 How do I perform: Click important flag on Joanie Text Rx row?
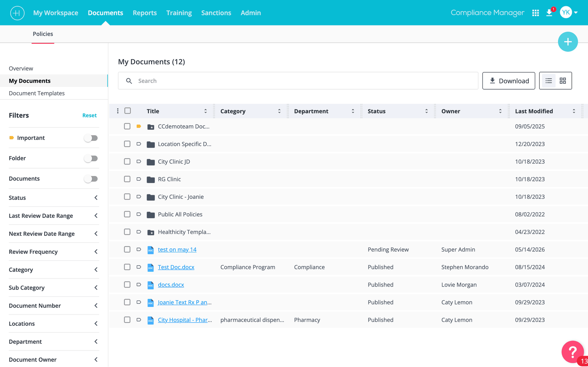tap(139, 302)
